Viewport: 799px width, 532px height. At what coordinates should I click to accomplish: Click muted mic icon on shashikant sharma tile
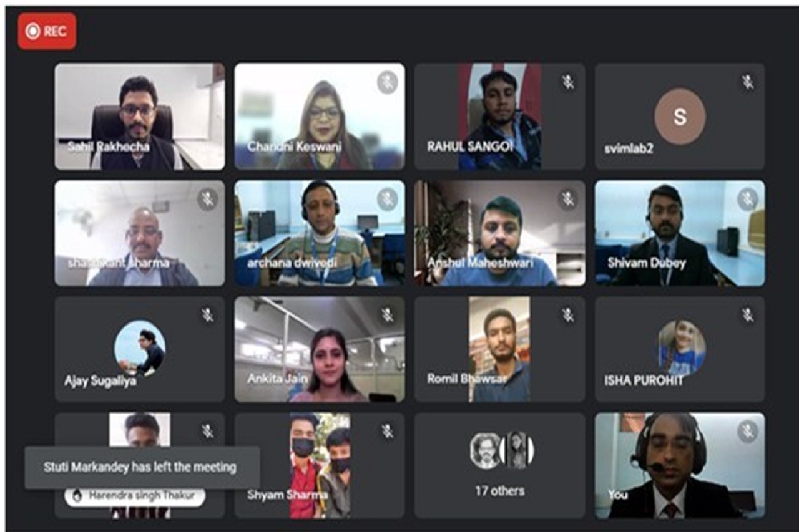208,199
